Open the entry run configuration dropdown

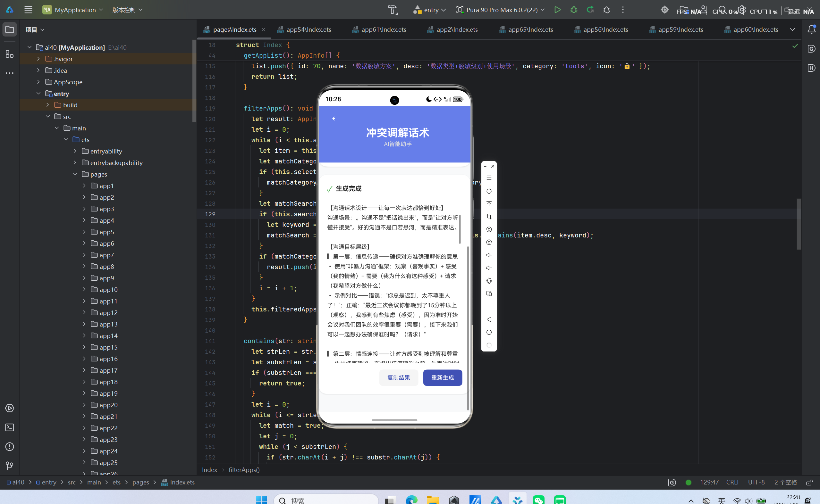(x=429, y=10)
